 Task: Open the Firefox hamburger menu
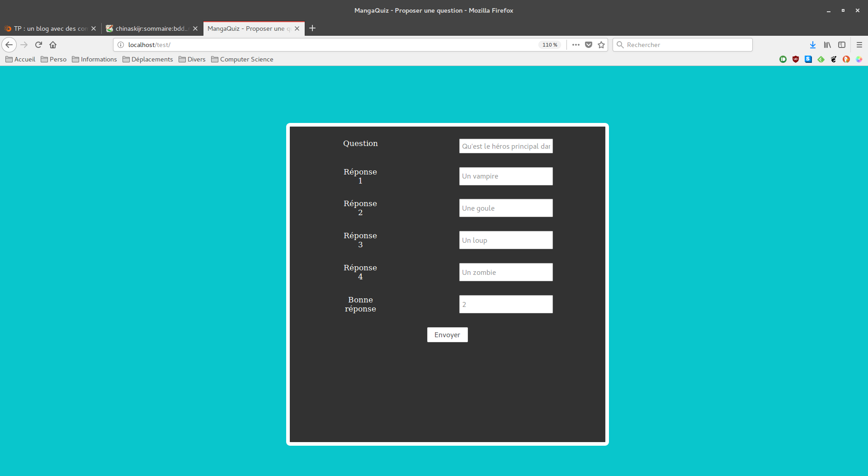point(859,45)
